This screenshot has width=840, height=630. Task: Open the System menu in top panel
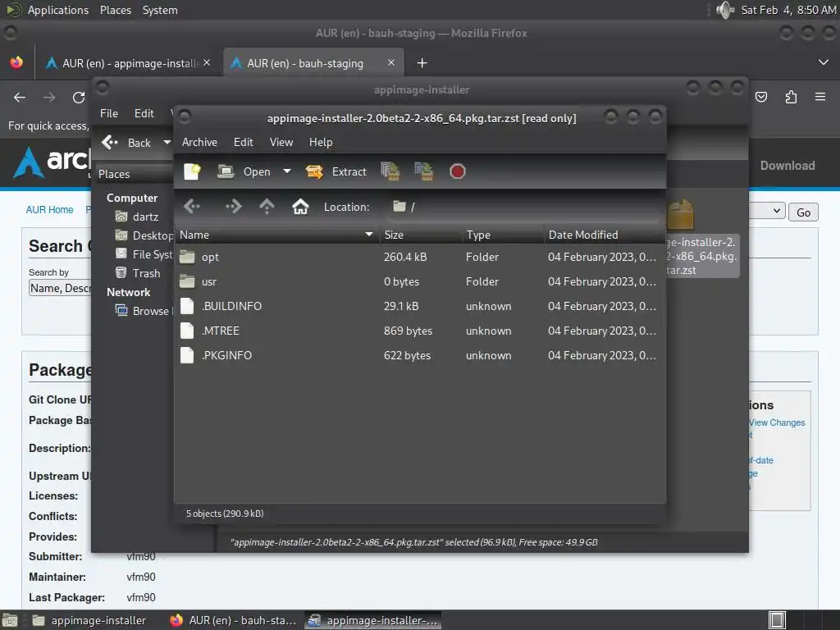point(160,10)
